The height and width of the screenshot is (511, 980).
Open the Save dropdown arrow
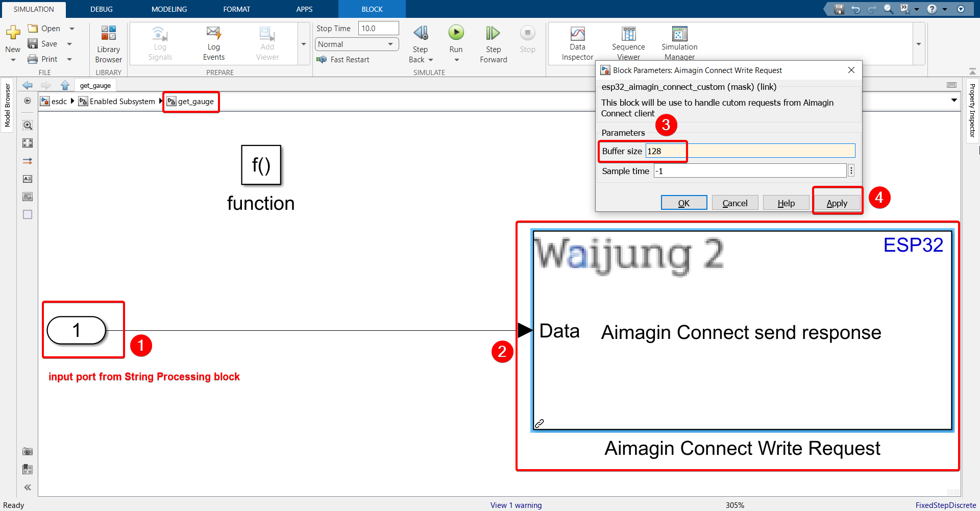[70, 44]
